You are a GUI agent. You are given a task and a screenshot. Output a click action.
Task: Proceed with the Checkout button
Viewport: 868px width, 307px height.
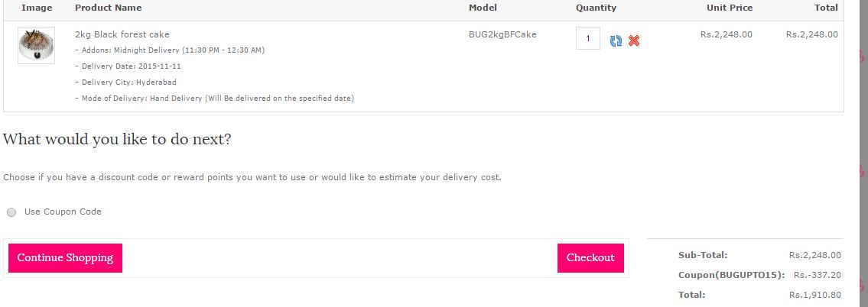590,258
